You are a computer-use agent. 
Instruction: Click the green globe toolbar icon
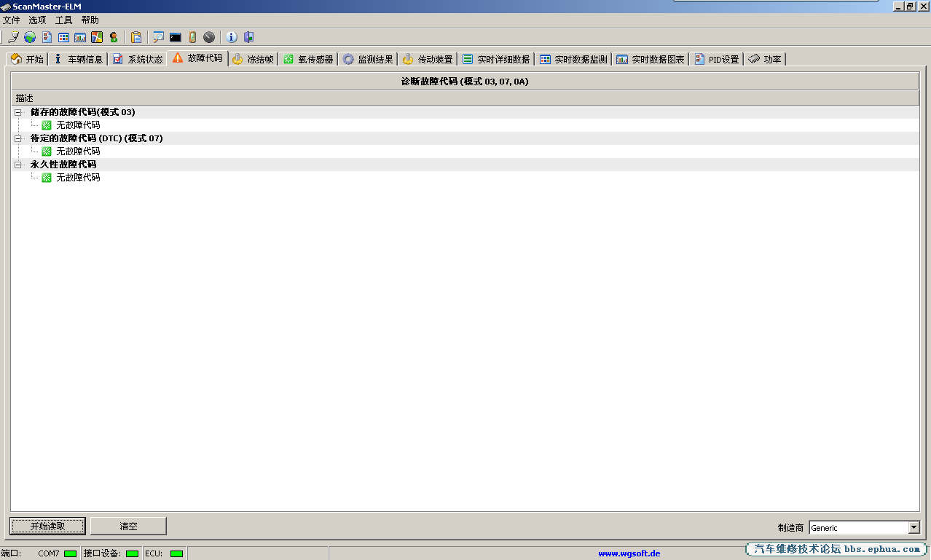[x=30, y=37]
